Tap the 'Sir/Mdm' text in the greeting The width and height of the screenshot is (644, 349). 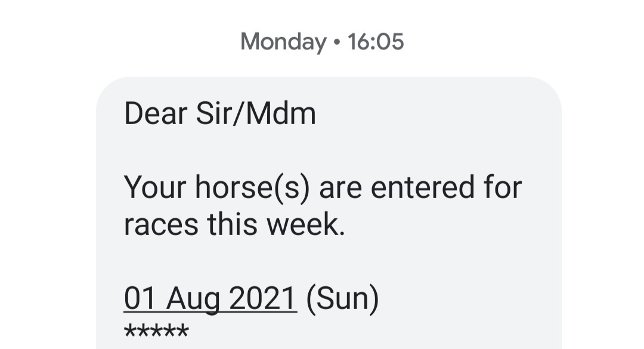click(256, 114)
